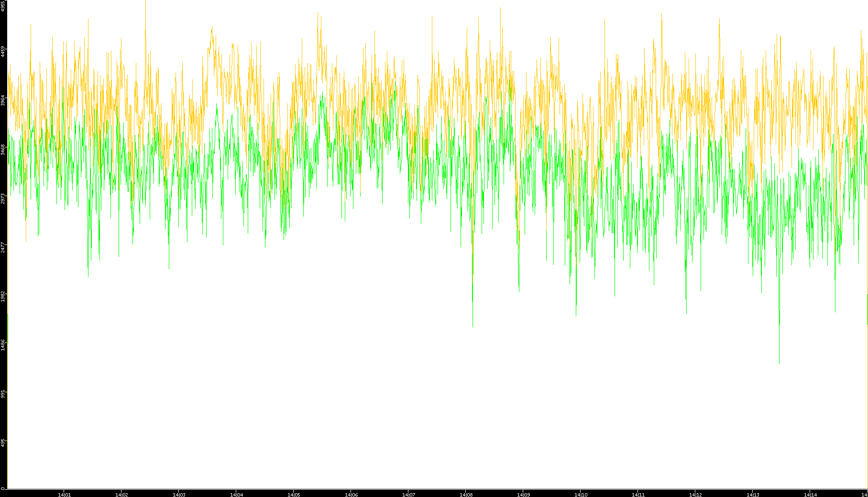Click the 2973 y-axis label
Screen dimensions: 868x497
pos(3,198)
